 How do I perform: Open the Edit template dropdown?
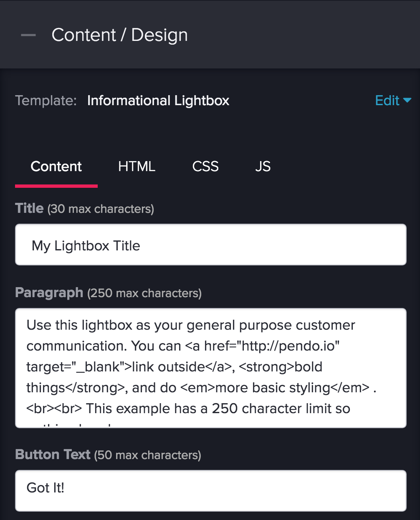click(393, 101)
